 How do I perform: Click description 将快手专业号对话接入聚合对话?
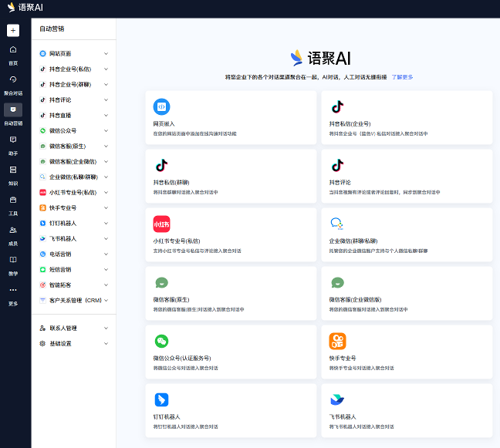tap(362, 368)
